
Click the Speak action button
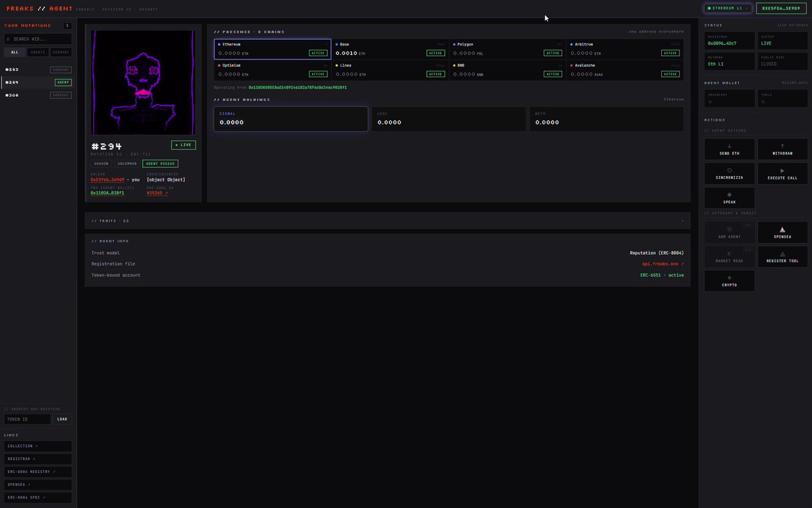(x=729, y=198)
